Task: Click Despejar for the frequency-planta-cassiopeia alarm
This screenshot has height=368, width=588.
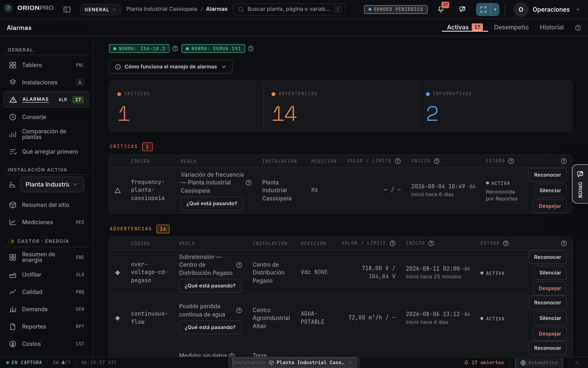Action: click(550, 206)
